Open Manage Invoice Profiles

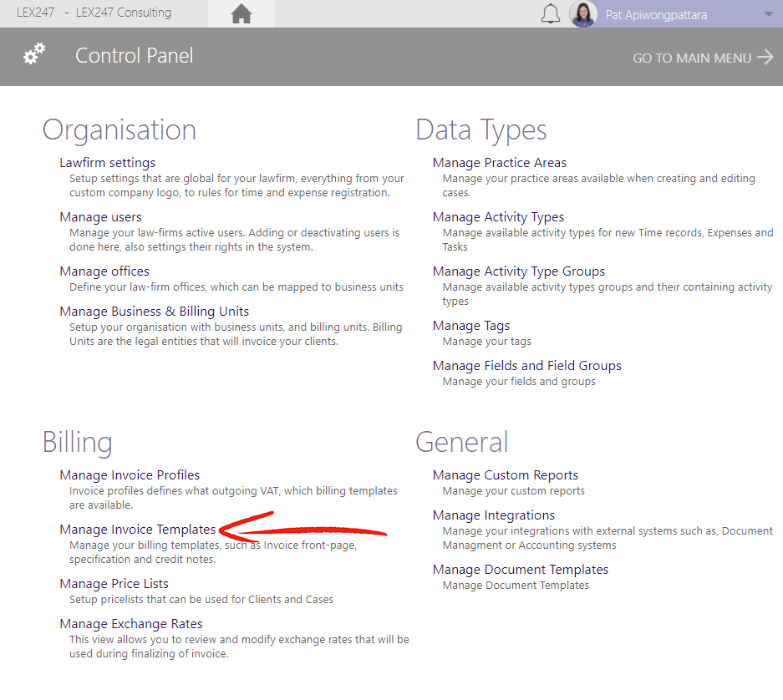pyautogui.click(x=130, y=475)
